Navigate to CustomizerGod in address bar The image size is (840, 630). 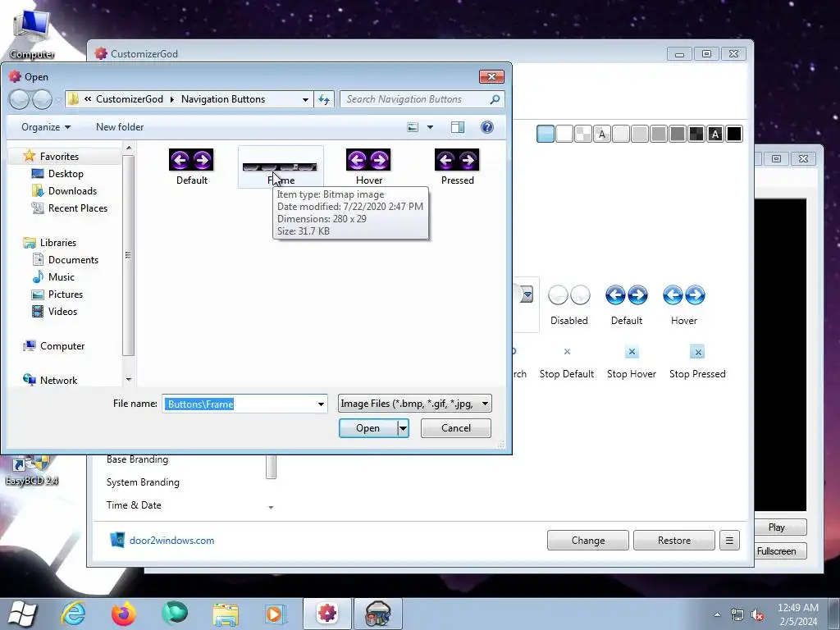[129, 99]
